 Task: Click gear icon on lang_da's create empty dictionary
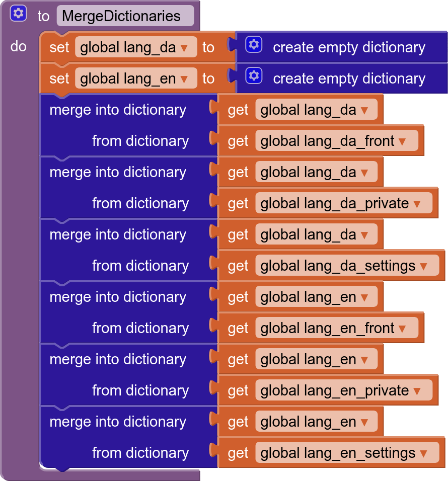click(x=254, y=45)
